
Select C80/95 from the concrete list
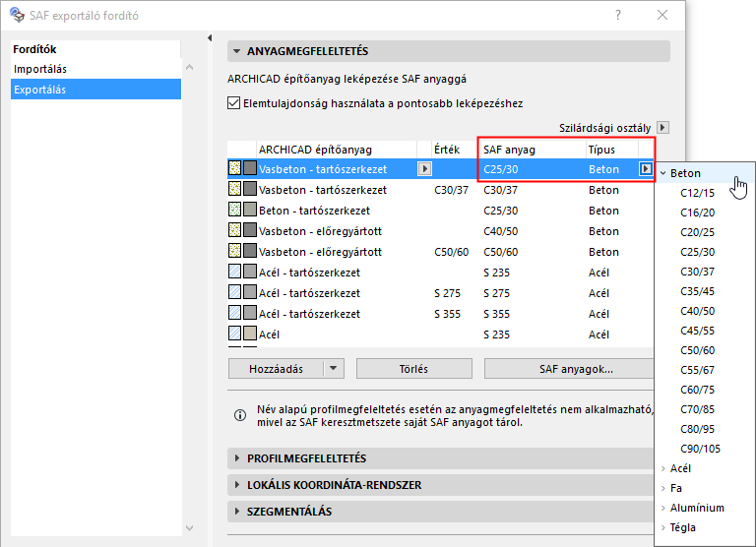697,429
